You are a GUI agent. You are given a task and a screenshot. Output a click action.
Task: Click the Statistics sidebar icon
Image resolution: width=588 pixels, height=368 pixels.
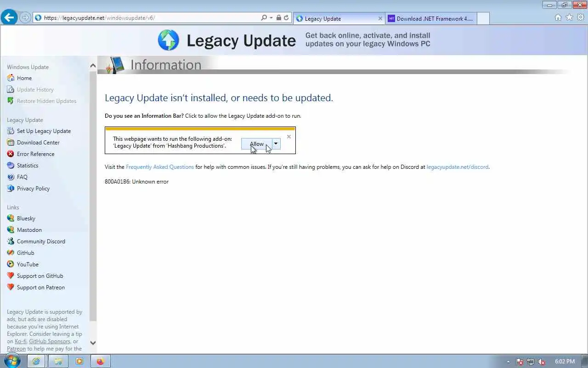coord(11,166)
